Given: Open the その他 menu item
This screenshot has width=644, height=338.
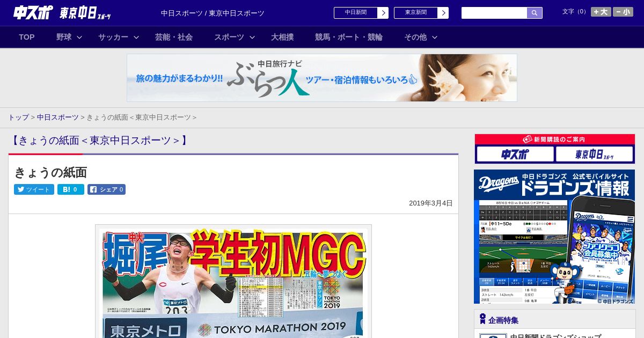Looking at the screenshot, I should pyautogui.click(x=415, y=37).
